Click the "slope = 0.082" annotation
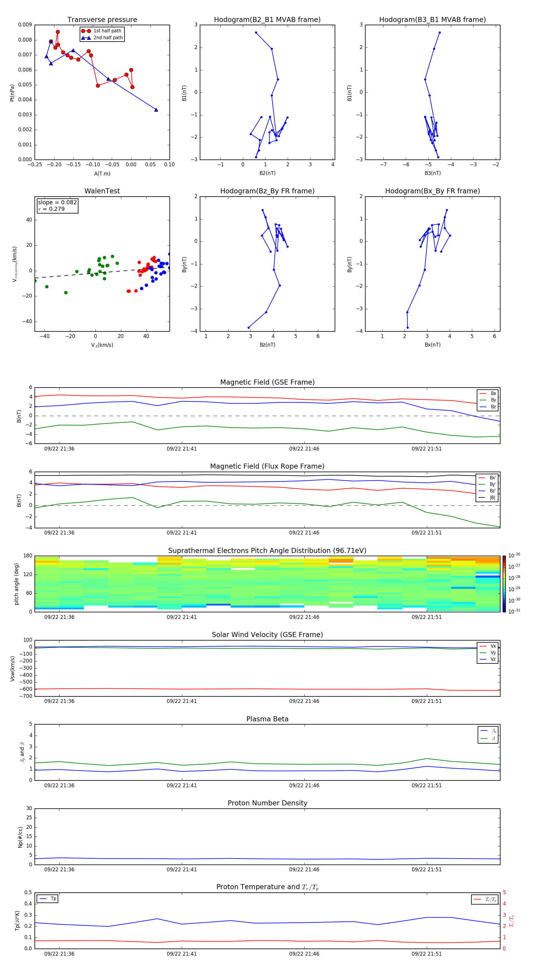535x980 pixels. (x=57, y=203)
